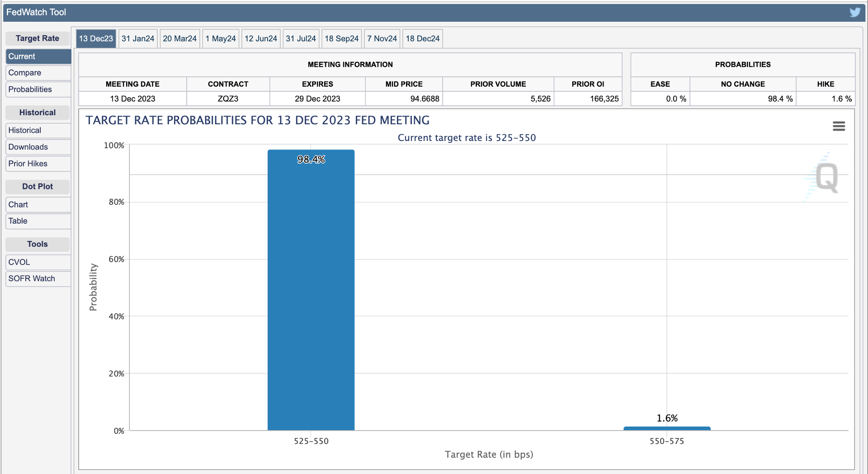Click the MEETING DATE column header
The height and width of the screenshot is (474, 868).
[132, 84]
